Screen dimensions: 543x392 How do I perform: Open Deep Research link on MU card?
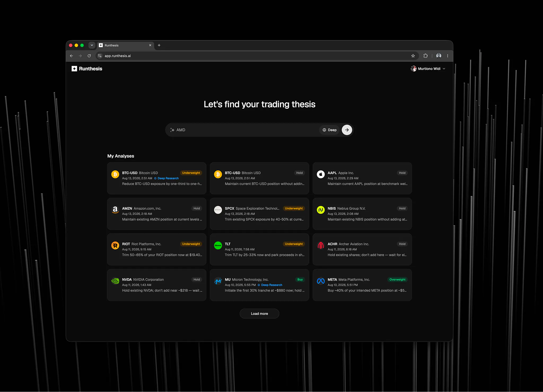click(270, 285)
